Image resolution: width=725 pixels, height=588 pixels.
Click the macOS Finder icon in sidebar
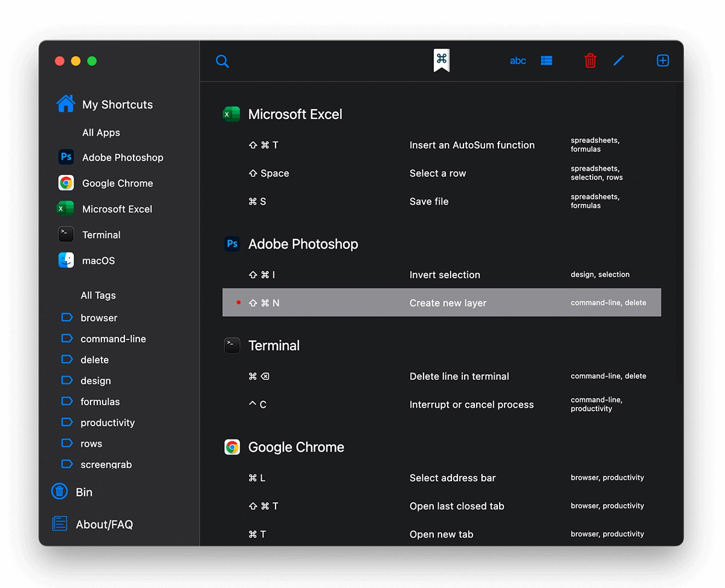pyautogui.click(x=66, y=260)
